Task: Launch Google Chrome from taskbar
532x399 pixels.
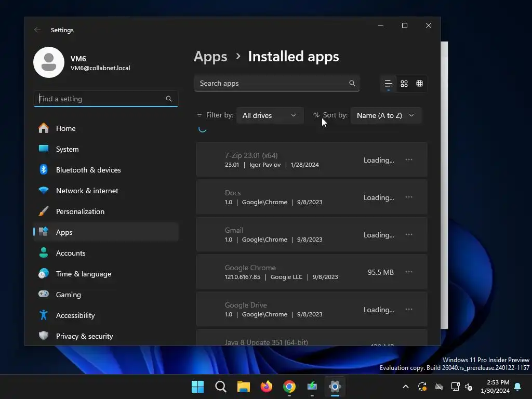Action: pos(289,387)
